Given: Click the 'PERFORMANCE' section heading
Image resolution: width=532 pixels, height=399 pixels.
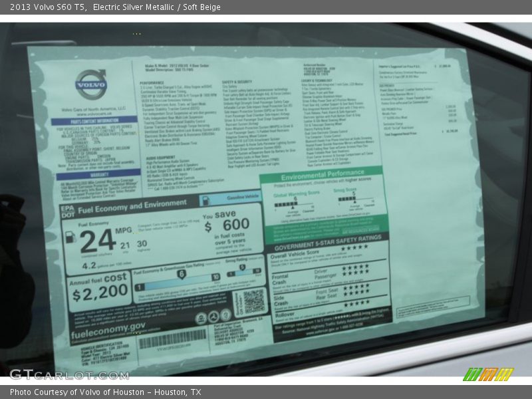Looking at the screenshot, I should point(152,82).
